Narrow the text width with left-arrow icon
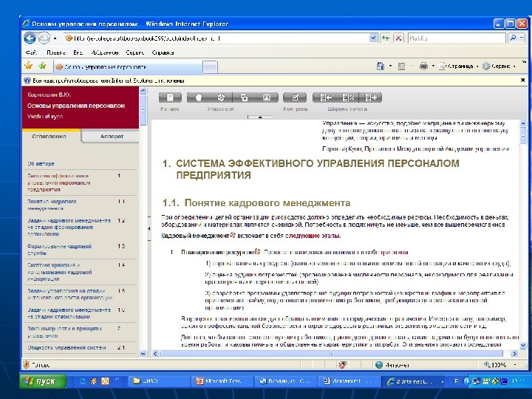 point(324,98)
